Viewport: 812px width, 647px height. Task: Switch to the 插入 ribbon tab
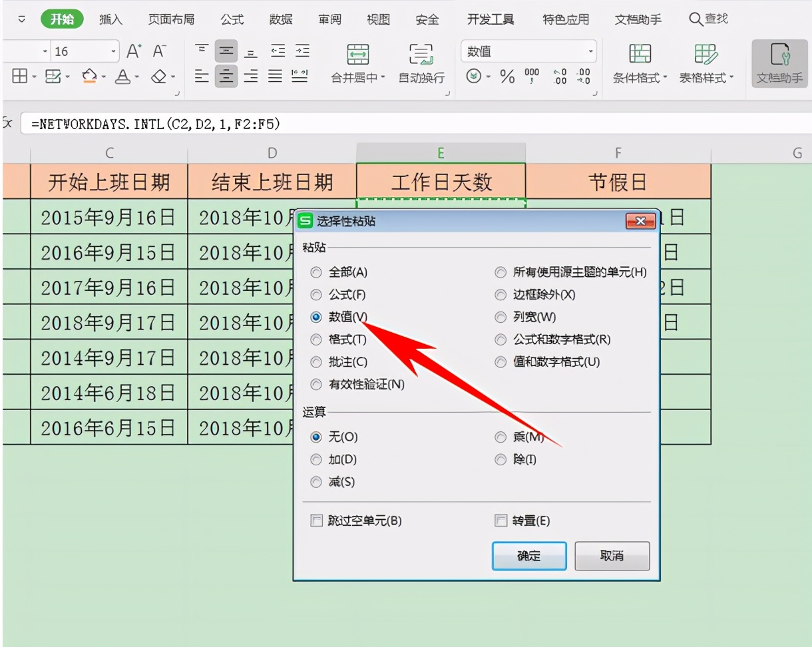pos(110,19)
